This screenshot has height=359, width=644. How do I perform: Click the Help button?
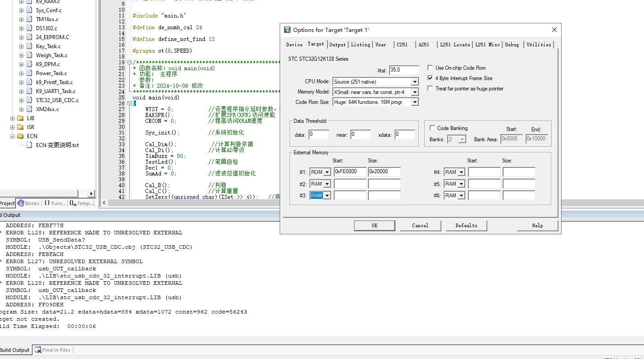coord(537,225)
